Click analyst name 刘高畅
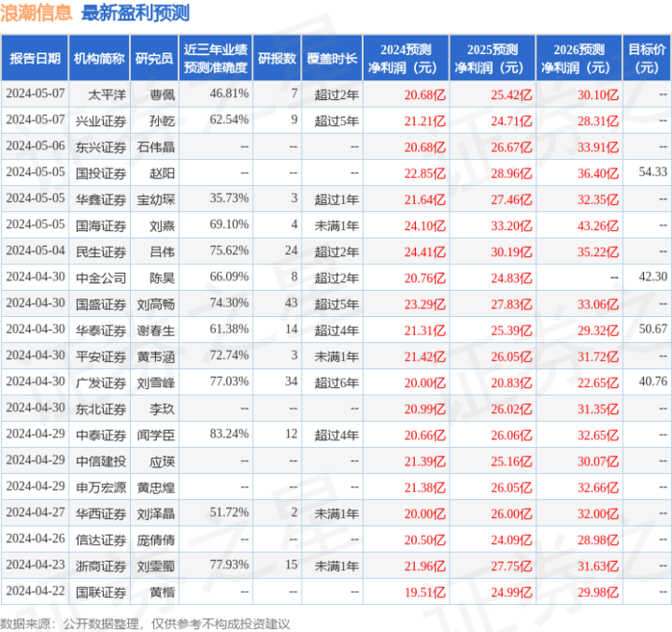 tap(155, 304)
